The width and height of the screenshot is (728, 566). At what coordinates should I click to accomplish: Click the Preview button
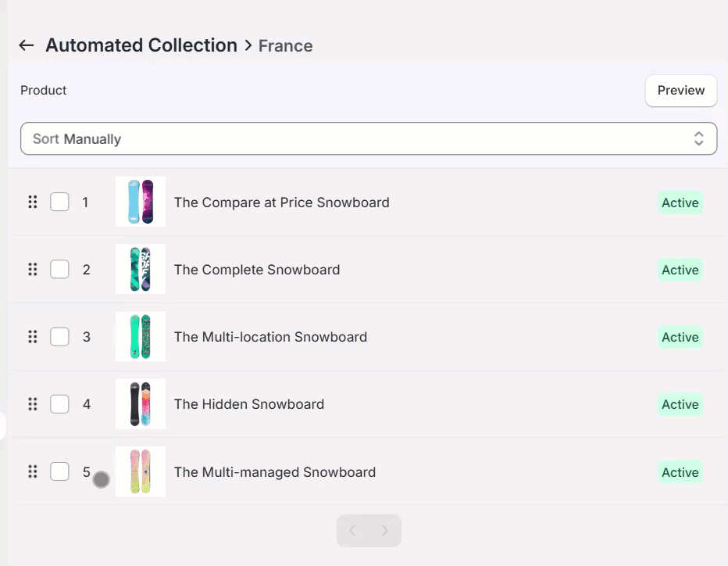(x=680, y=90)
